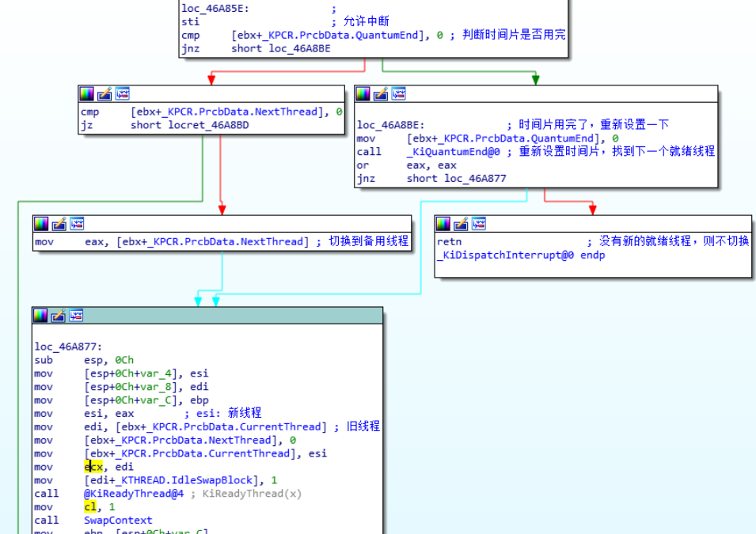Viewport: 756px width, 534px height.
Task: Click the group-nodes icon on the mov eax node
Action: 75,222
